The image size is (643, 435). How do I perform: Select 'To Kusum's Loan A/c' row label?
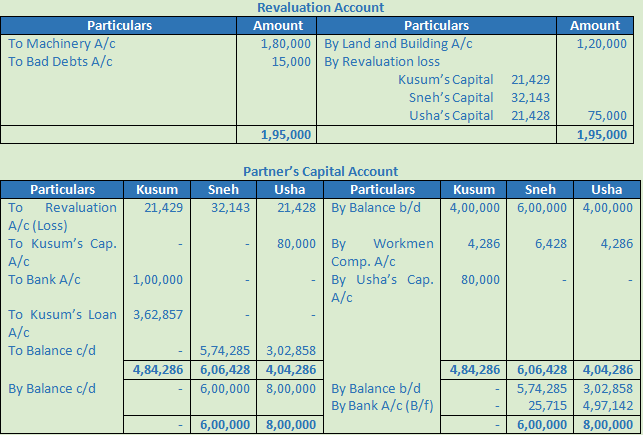62,323
